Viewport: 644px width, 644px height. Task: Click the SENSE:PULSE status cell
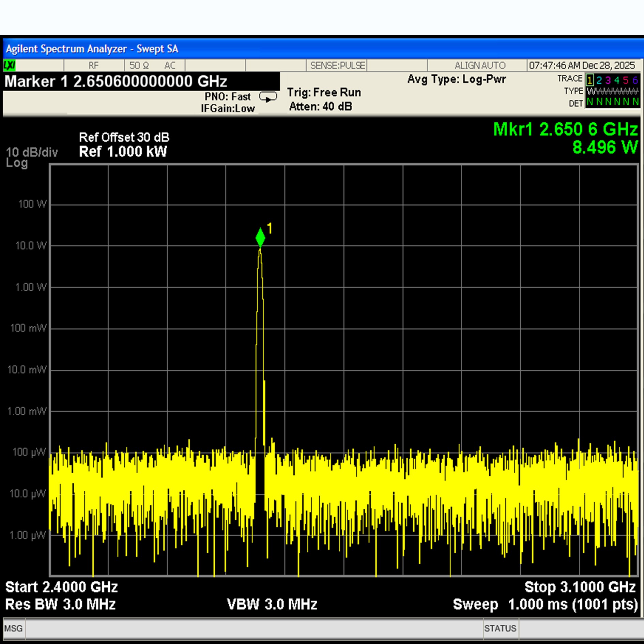coord(337,65)
